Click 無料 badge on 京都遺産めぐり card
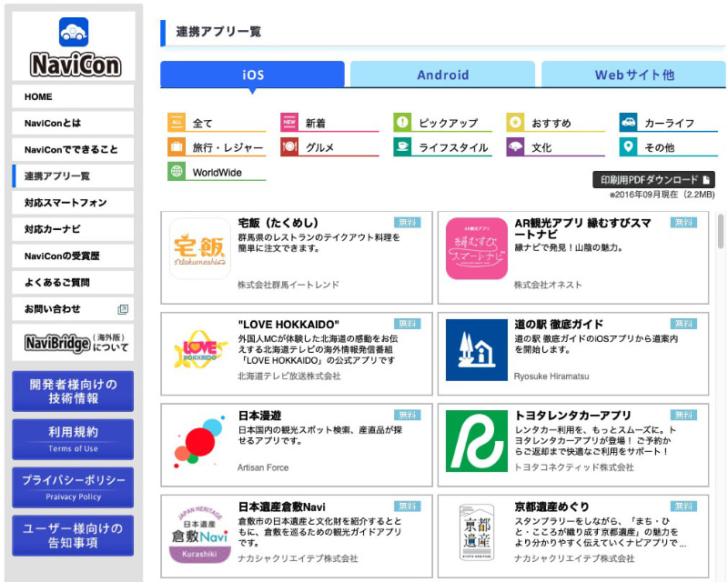 (684, 507)
